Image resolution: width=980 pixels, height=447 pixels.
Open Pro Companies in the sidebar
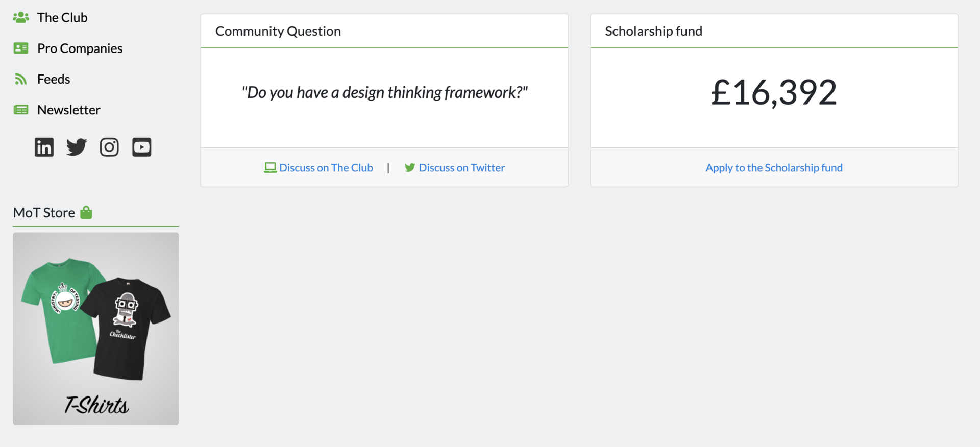(80, 48)
